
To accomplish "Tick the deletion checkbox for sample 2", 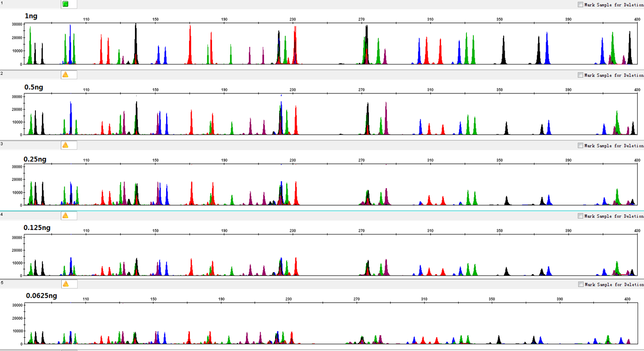I will [x=581, y=75].
